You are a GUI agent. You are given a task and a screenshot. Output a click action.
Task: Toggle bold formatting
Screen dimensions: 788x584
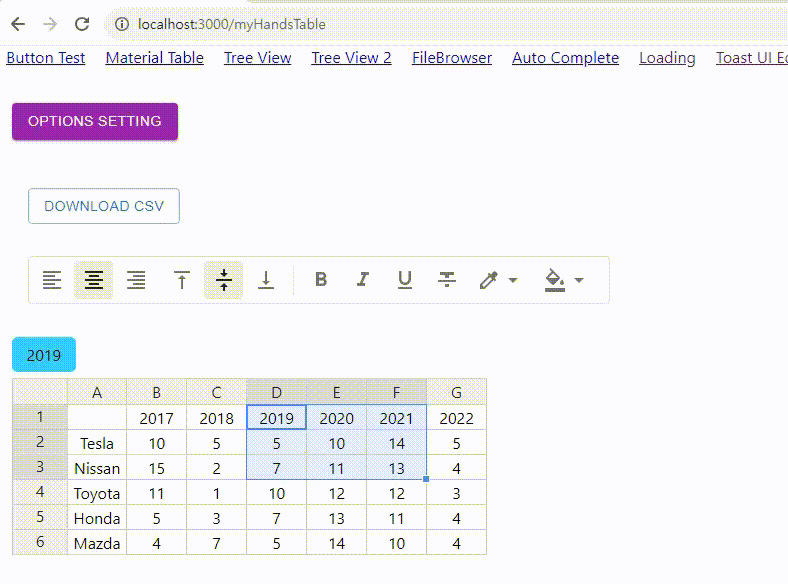coord(321,279)
